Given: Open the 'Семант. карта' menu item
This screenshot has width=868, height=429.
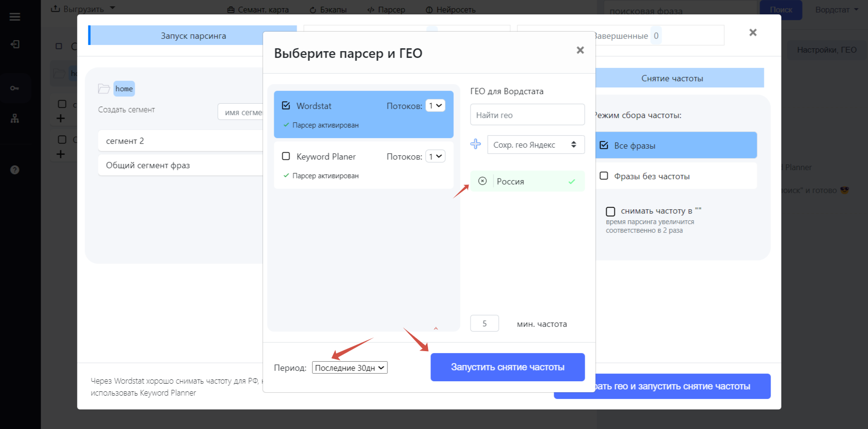Looking at the screenshot, I should pyautogui.click(x=258, y=10).
